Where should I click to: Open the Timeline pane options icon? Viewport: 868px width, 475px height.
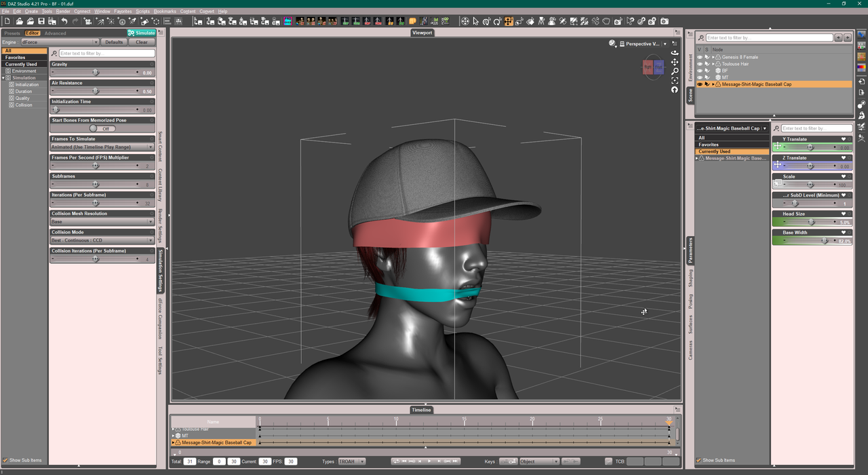point(677,410)
